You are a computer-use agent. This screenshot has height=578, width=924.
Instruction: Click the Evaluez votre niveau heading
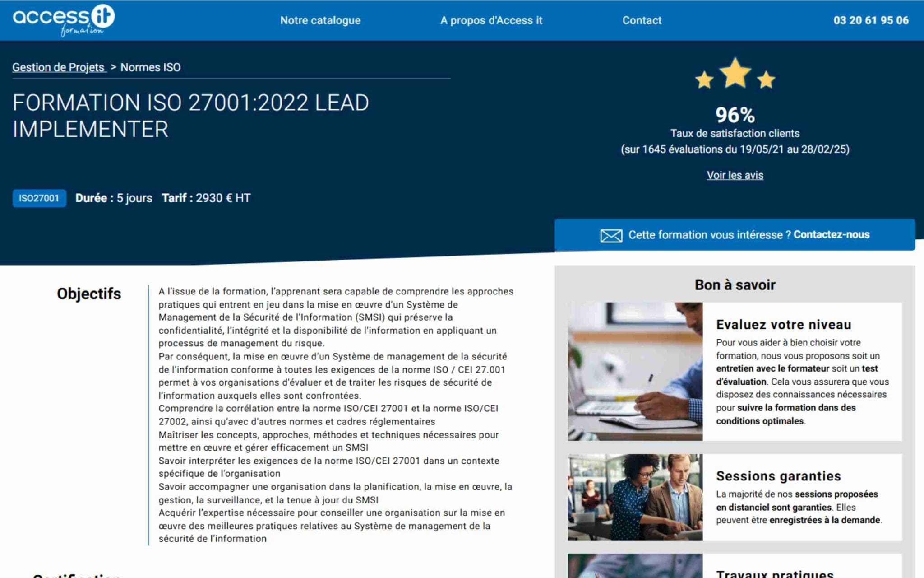click(x=784, y=325)
